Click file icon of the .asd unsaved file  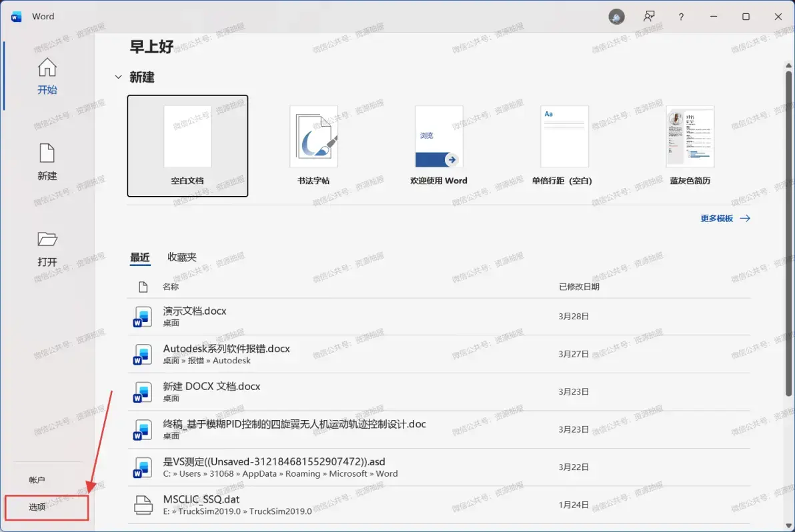[143, 467]
